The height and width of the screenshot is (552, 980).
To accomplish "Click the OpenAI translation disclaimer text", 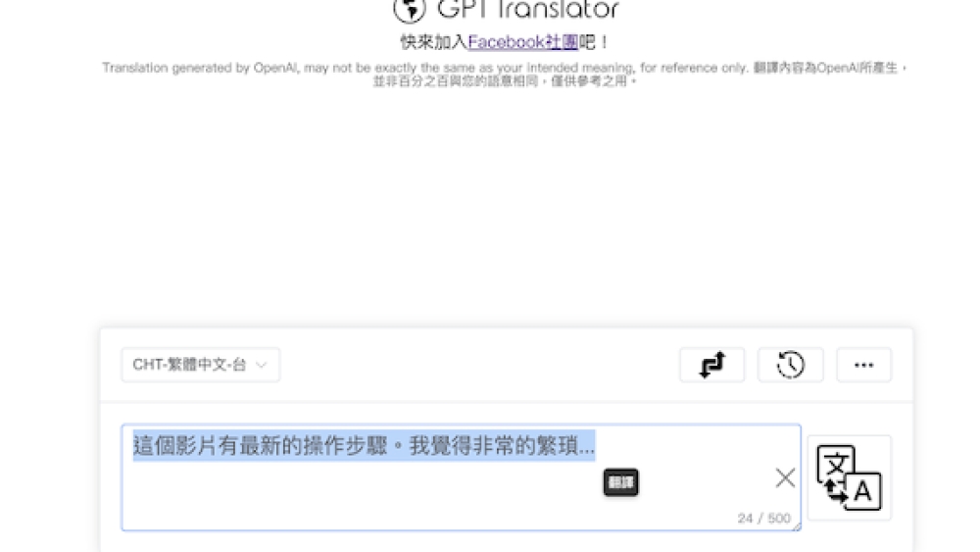I will click(504, 74).
